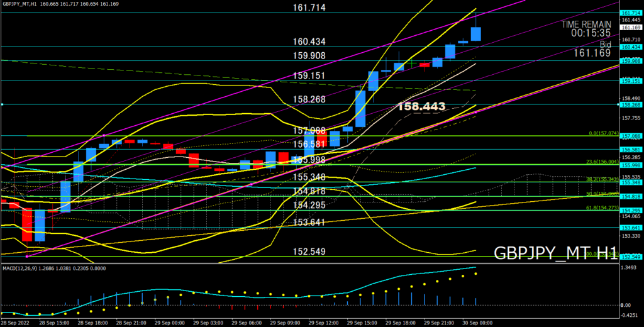Click price scale value 154.065
Viewport: 644px width, 327px height.
point(630,216)
